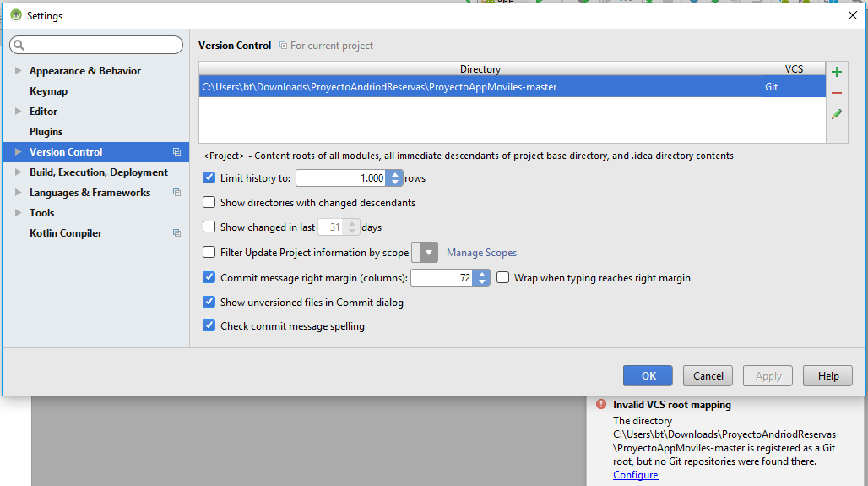This screenshot has width=868, height=486.
Task: Focus the settings search field
Action: click(x=96, y=45)
